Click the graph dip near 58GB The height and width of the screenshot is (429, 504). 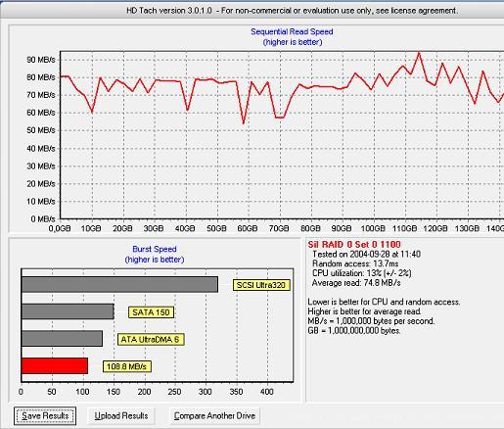tap(244, 123)
